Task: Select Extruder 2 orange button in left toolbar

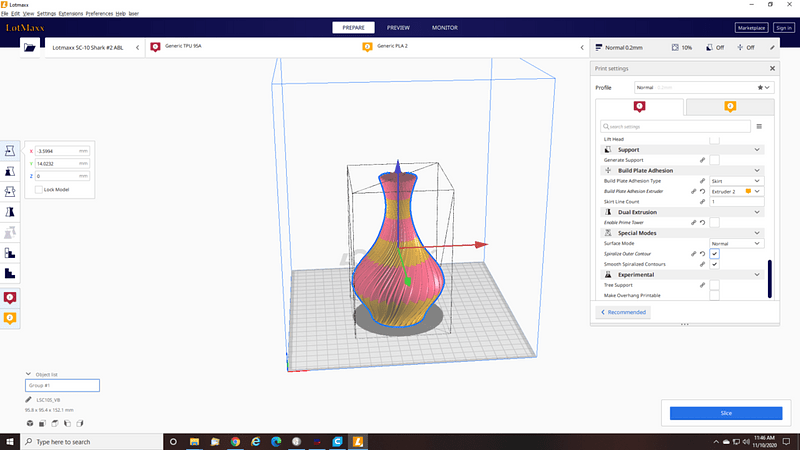Action: coord(10,318)
